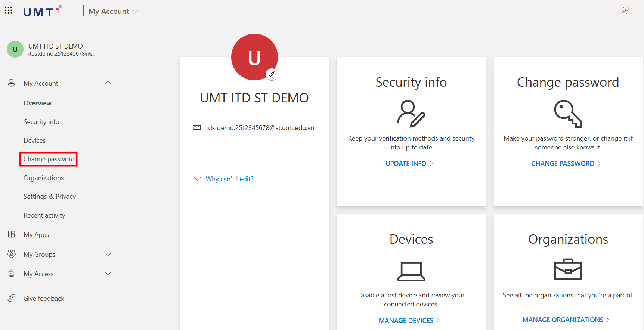Expand the My Access sidebar section
644x330 pixels.
click(x=108, y=274)
